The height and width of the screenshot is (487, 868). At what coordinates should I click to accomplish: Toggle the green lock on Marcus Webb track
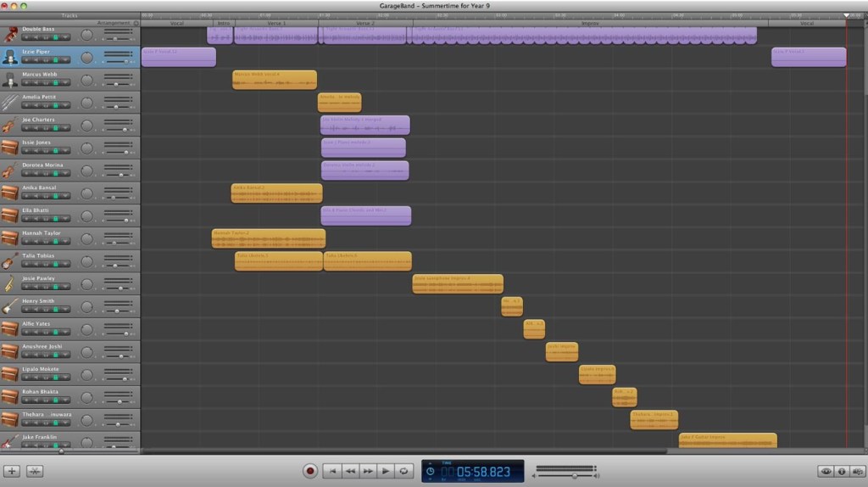tap(56, 83)
